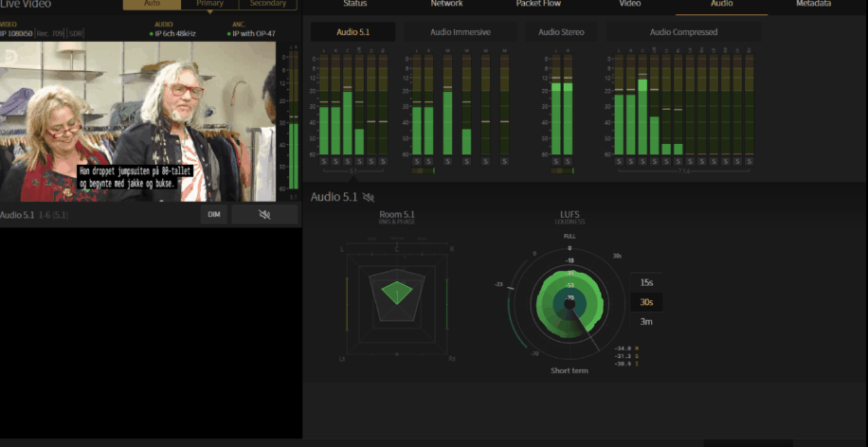This screenshot has height=447, width=868.
Task: Mute the Live Video audio with speaker button
Action: click(x=264, y=215)
